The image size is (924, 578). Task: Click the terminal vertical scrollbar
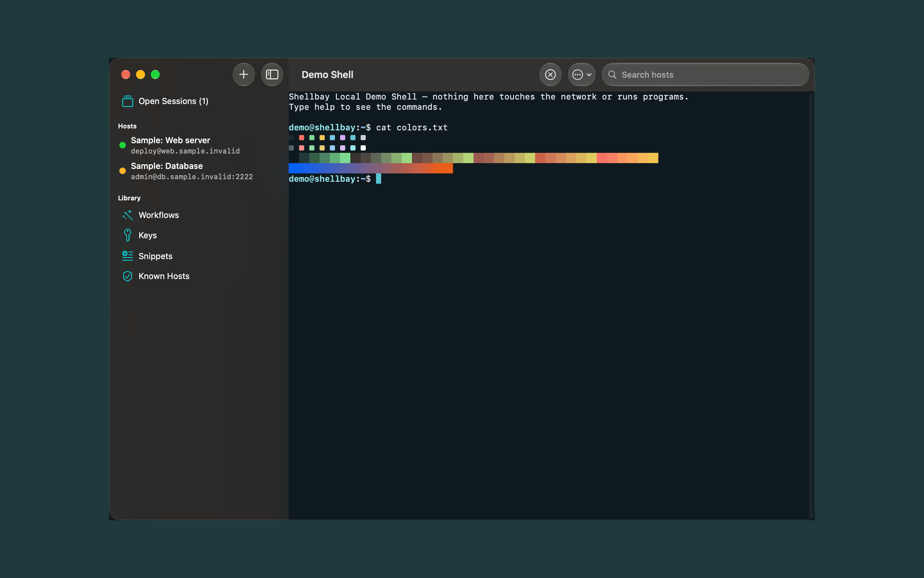click(x=811, y=305)
